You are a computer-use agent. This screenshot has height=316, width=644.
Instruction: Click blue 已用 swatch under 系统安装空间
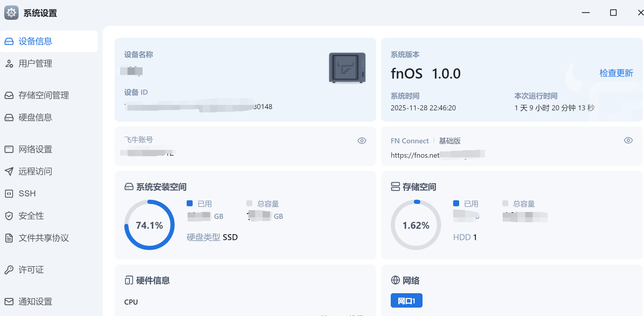[x=190, y=204]
